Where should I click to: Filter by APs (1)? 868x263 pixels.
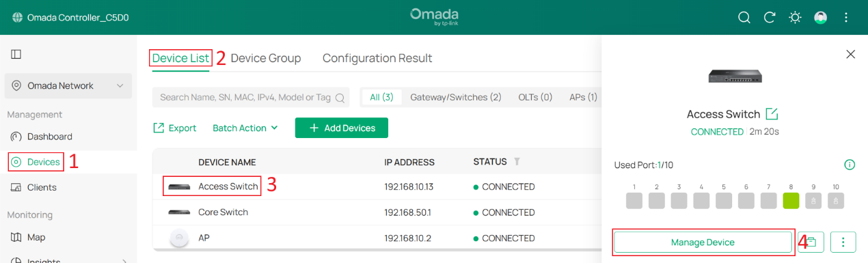(583, 97)
